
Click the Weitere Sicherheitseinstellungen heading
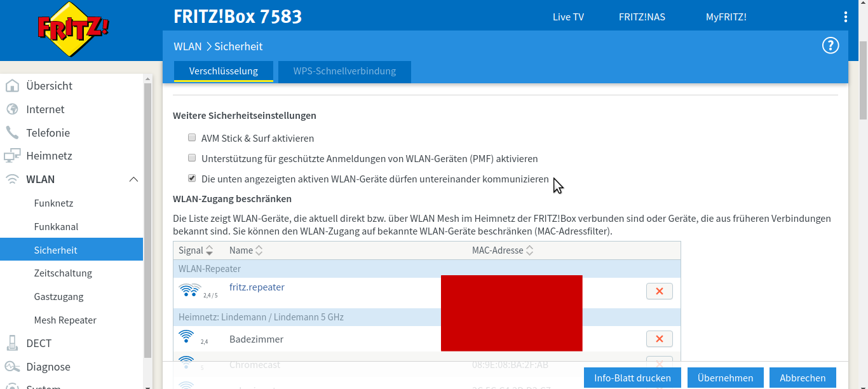pos(245,116)
